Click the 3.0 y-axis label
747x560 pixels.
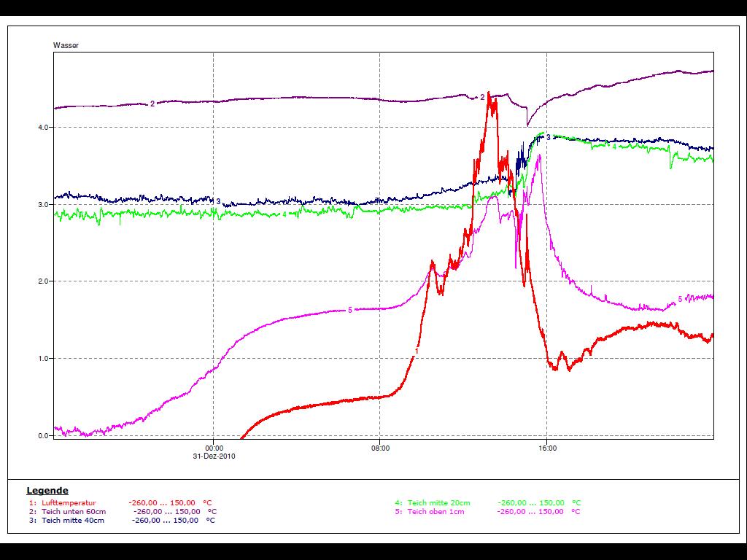[x=43, y=205]
